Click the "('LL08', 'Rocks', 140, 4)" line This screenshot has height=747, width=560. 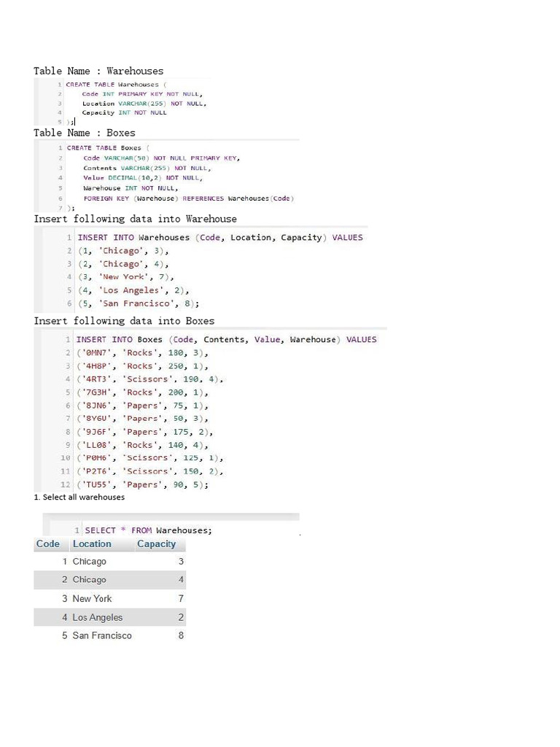(142, 445)
